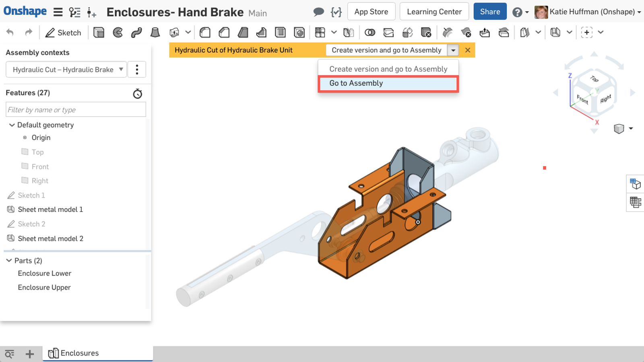
Task: Open the Hydraulic Cut assembly context dropdown
Action: (x=66, y=70)
